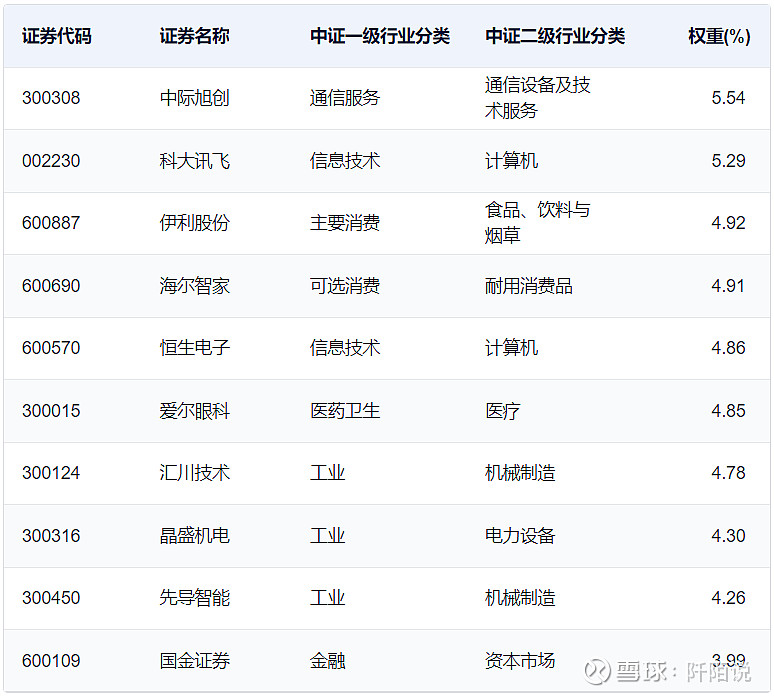Select the name 爱尔眼科
The width and height of the screenshot is (774, 696).
click(194, 411)
